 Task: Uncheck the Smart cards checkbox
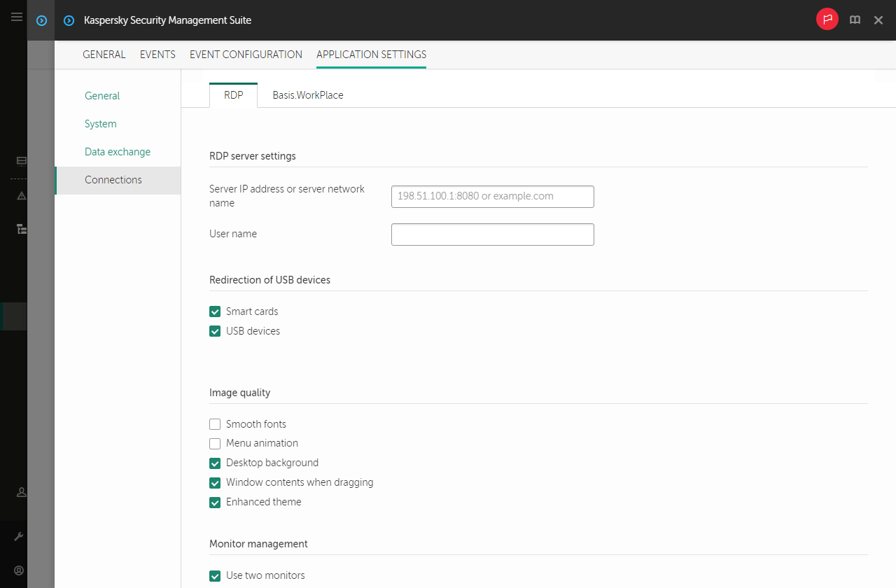coord(215,311)
